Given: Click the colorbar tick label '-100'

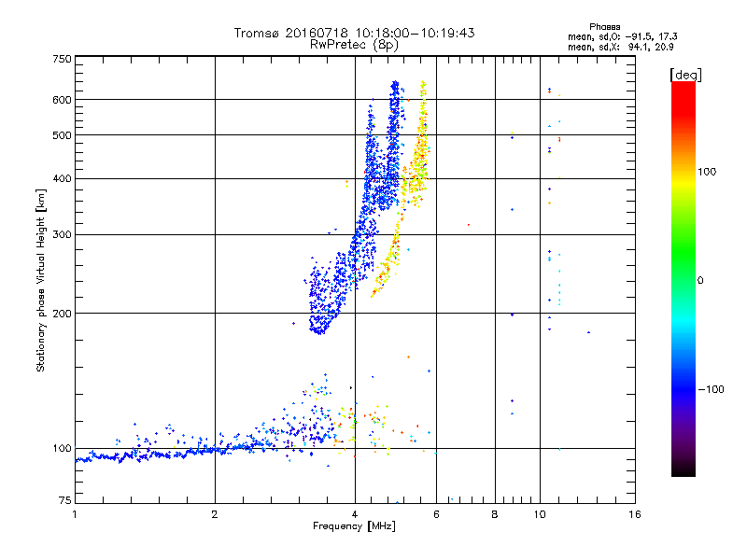Looking at the screenshot, I should 711,389.
